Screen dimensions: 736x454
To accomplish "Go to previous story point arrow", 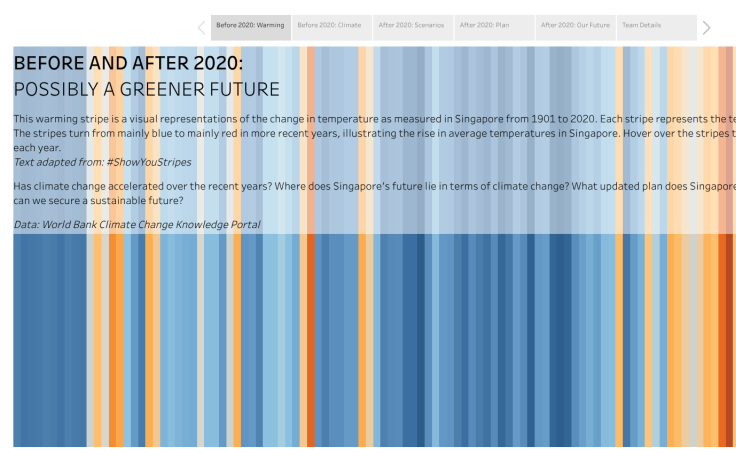I will coord(201,27).
